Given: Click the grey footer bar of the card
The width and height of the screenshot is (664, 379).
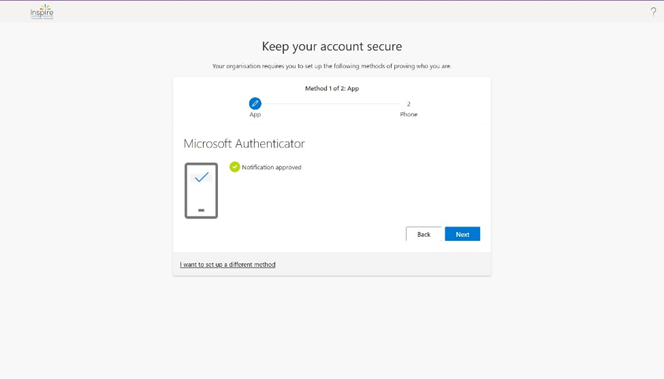Looking at the screenshot, I should pyautogui.click(x=332, y=264).
